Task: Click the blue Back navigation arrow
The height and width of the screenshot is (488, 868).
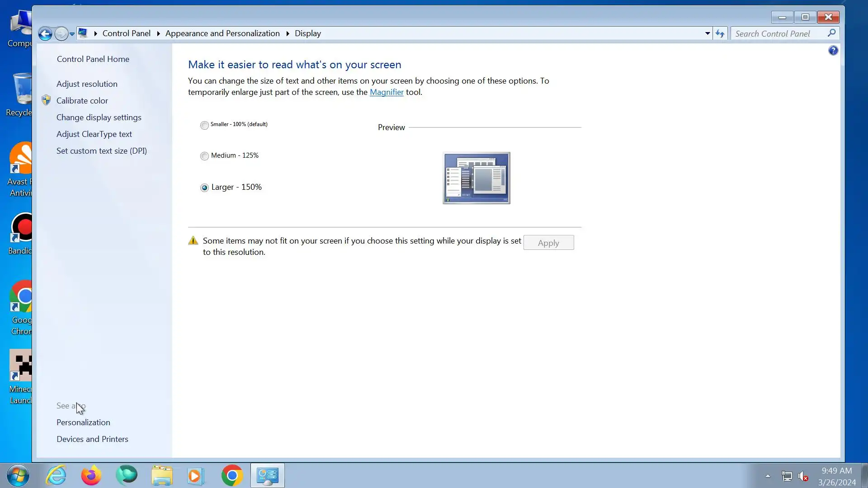Action: (x=45, y=33)
